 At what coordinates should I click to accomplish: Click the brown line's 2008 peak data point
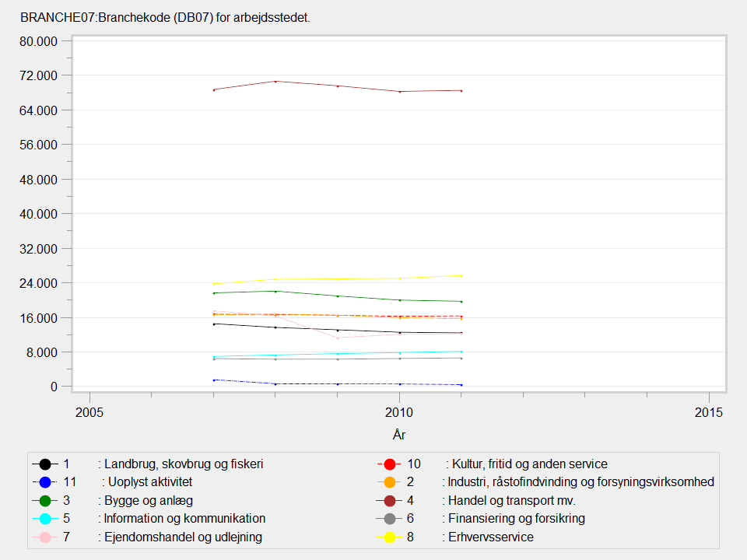[275, 81]
